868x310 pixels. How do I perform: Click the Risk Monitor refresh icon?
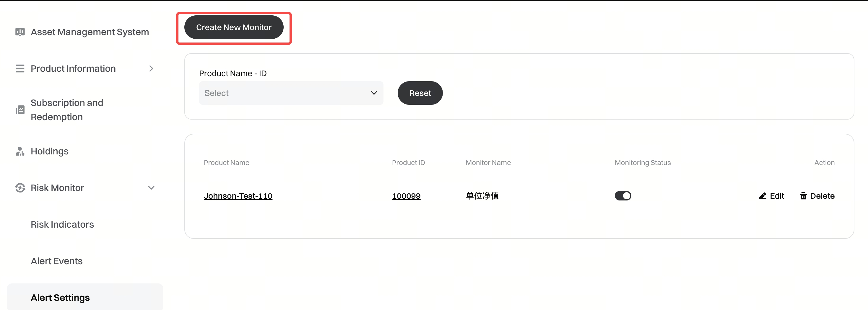click(x=20, y=188)
